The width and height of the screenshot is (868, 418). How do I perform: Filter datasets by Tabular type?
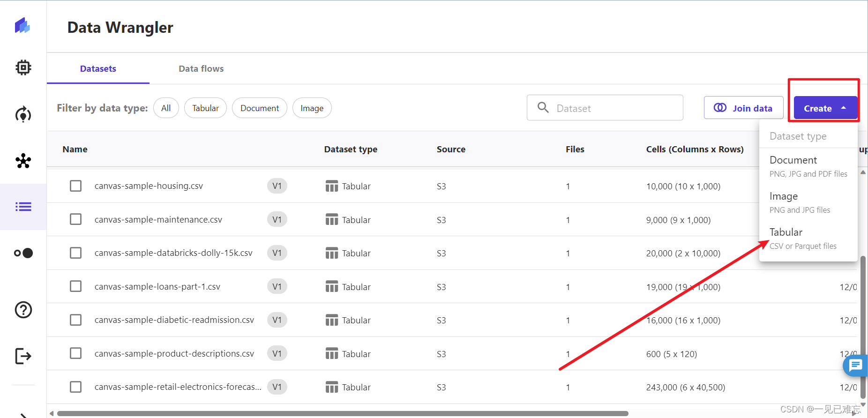[x=205, y=108]
